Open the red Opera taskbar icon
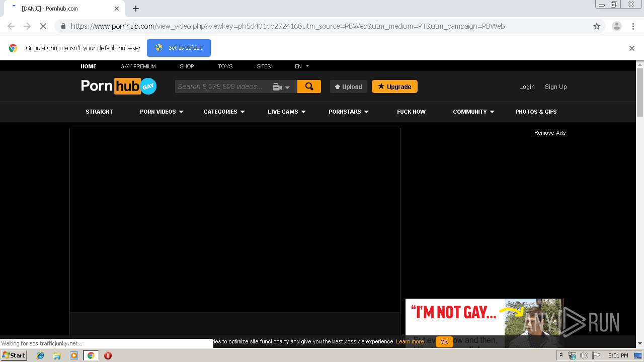 (x=108, y=355)
